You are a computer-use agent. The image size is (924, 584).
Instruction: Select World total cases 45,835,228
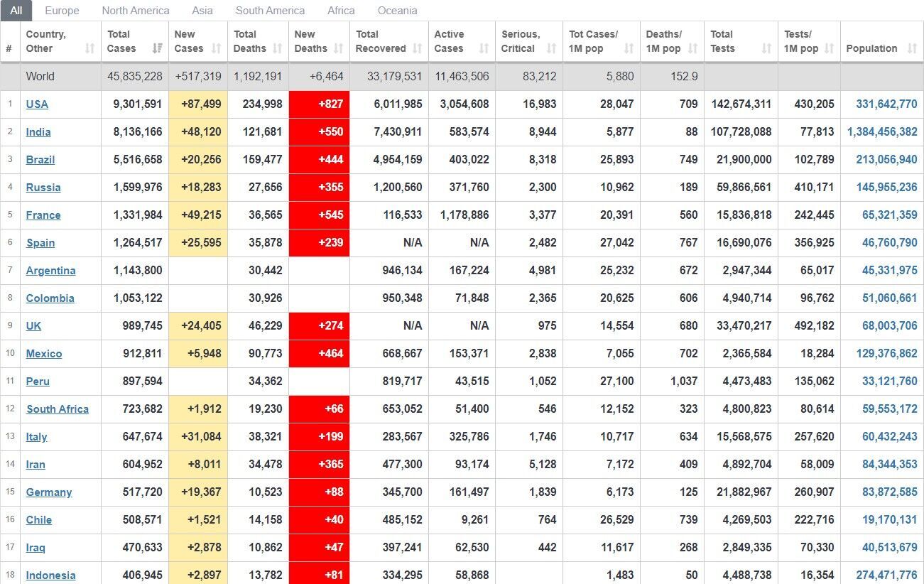pos(135,76)
